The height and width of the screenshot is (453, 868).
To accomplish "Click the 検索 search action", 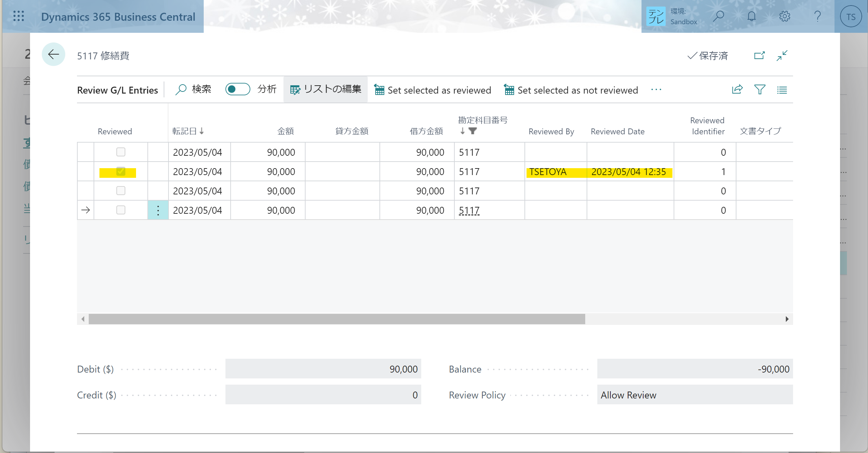I will 193,89.
